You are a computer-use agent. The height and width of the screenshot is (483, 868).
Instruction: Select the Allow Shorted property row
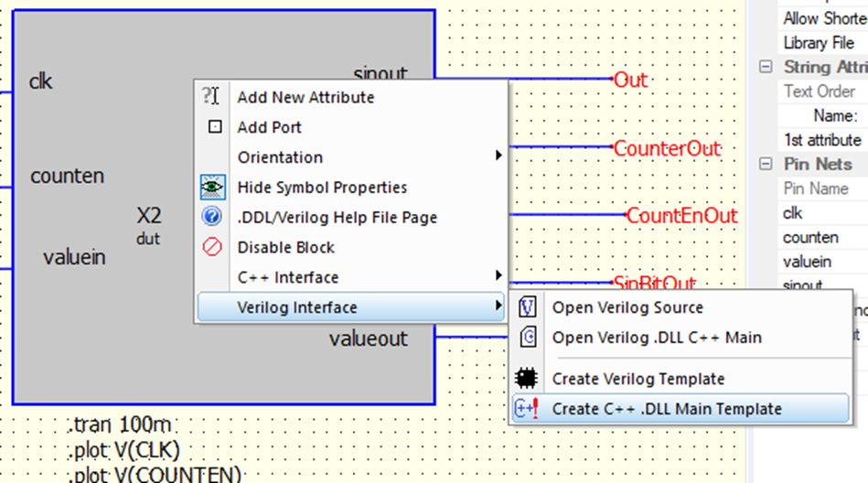coord(822,18)
